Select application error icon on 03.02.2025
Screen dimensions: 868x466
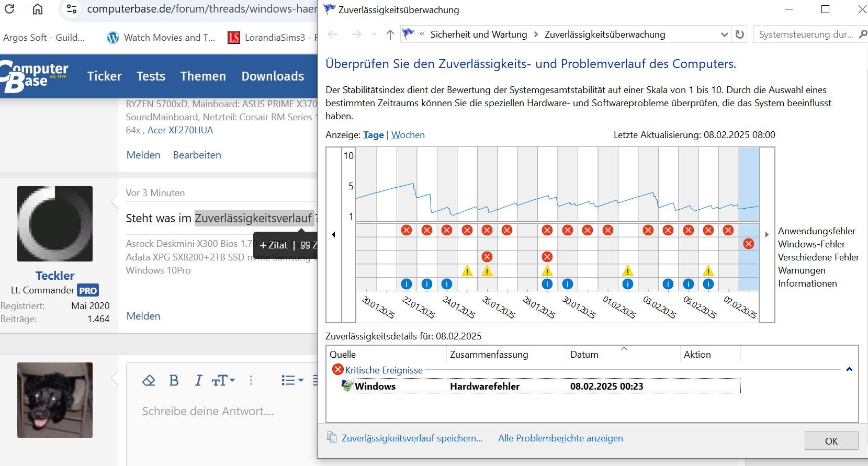[x=648, y=230]
